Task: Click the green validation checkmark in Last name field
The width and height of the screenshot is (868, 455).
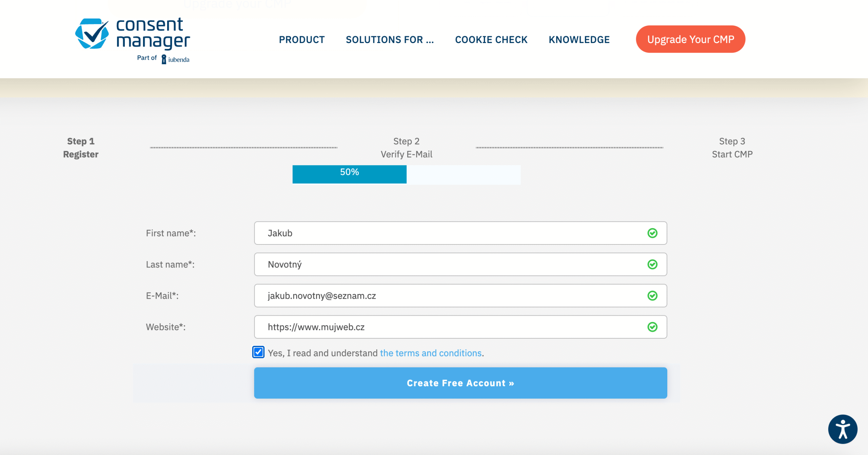Action: point(652,264)
